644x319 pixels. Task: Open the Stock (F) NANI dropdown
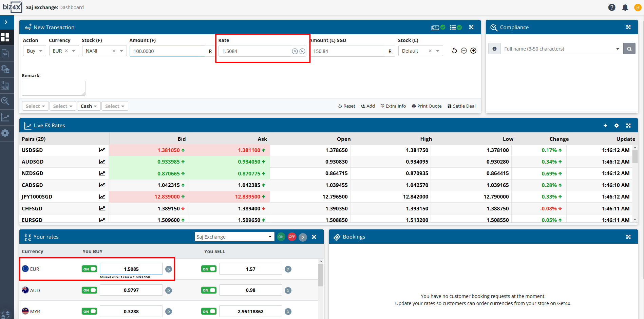tap(105, 51)
